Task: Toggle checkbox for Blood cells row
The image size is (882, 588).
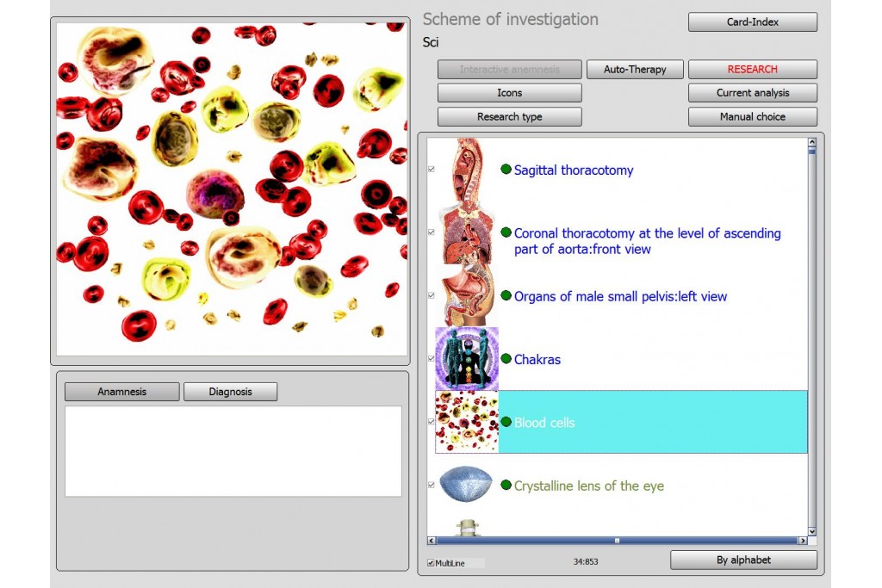Action: click(432, 422)
